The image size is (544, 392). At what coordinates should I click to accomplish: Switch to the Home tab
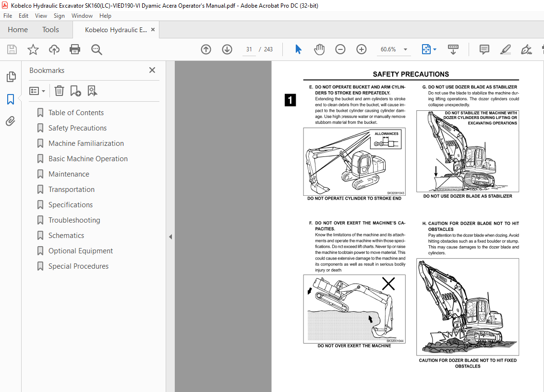click(x=18, y=30)
